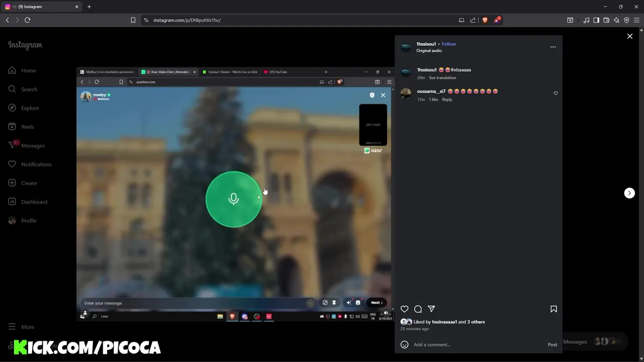Close the post viewer
Viewport: 644px width, 362px height.
coord(629,36)
